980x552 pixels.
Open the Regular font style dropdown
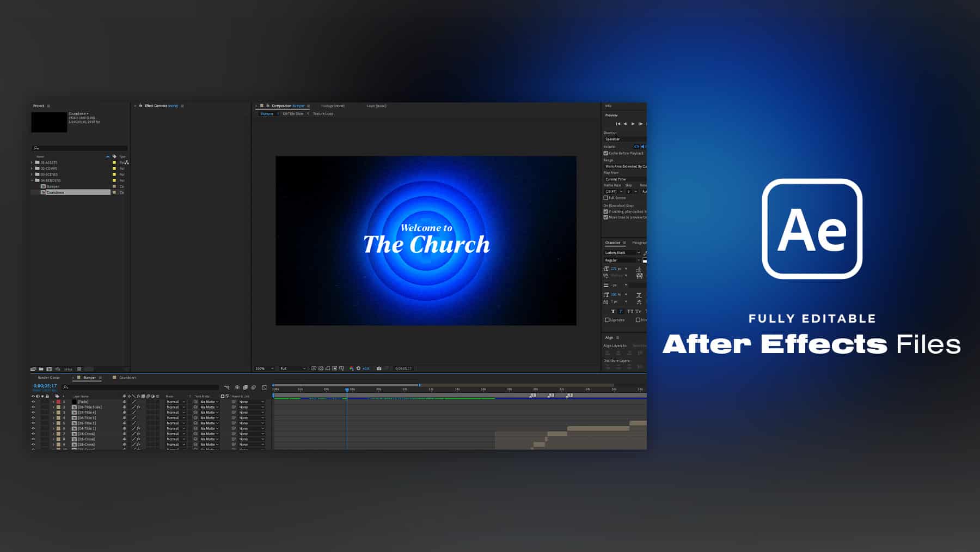click(x=622, y=260)
